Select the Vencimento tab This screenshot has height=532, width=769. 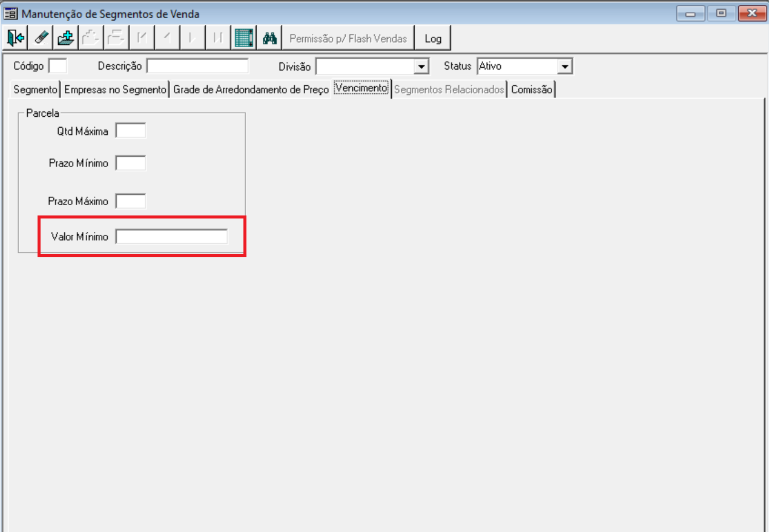(361, 88)
